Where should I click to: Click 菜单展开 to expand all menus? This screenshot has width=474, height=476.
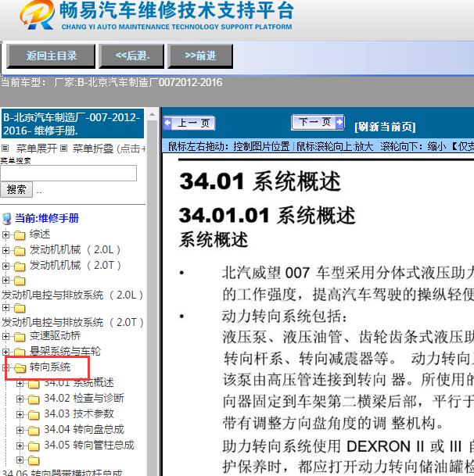37,149
